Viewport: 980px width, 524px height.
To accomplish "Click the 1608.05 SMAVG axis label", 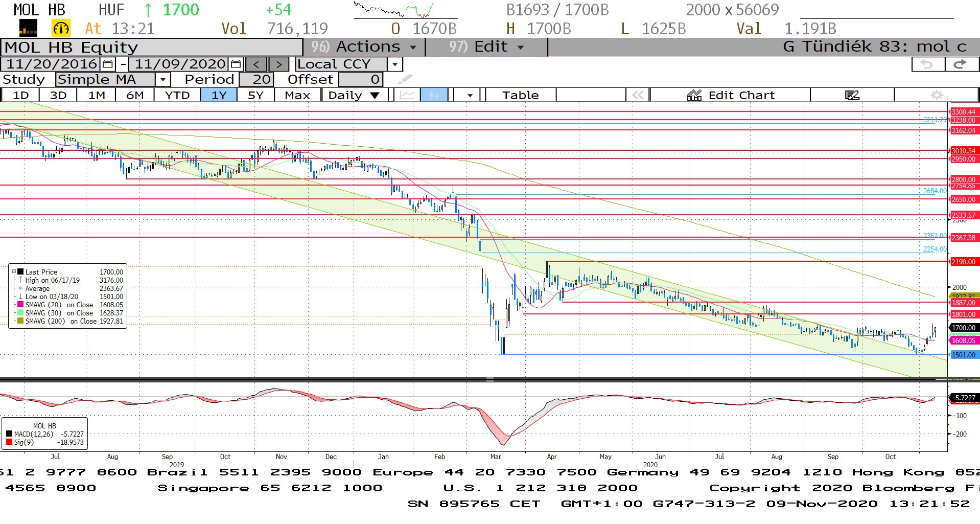I will pos(964,340).
